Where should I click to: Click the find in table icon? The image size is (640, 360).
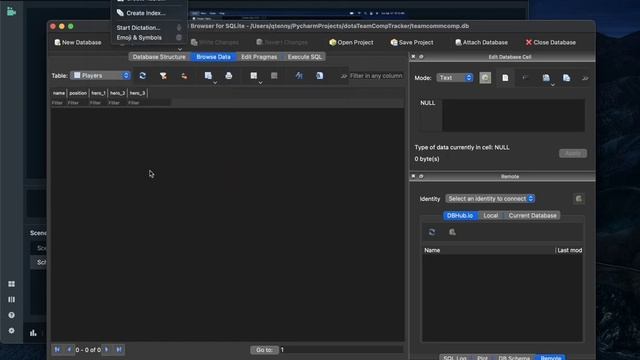pos(299,76)
